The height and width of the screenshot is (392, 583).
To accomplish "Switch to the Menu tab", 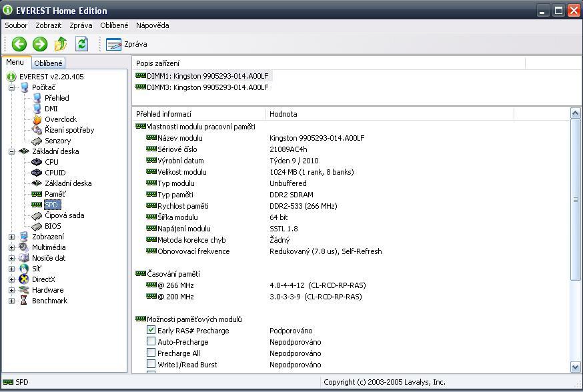I will coord(15,62).
